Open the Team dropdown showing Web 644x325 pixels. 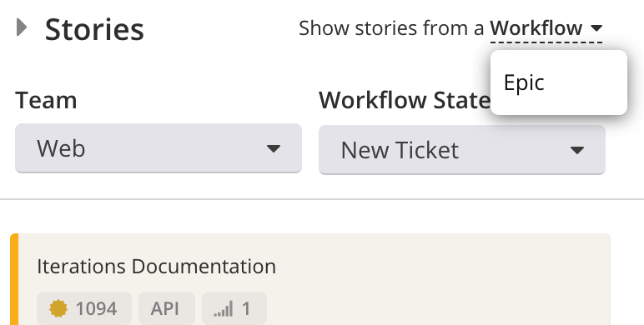[x=158, y=148]
